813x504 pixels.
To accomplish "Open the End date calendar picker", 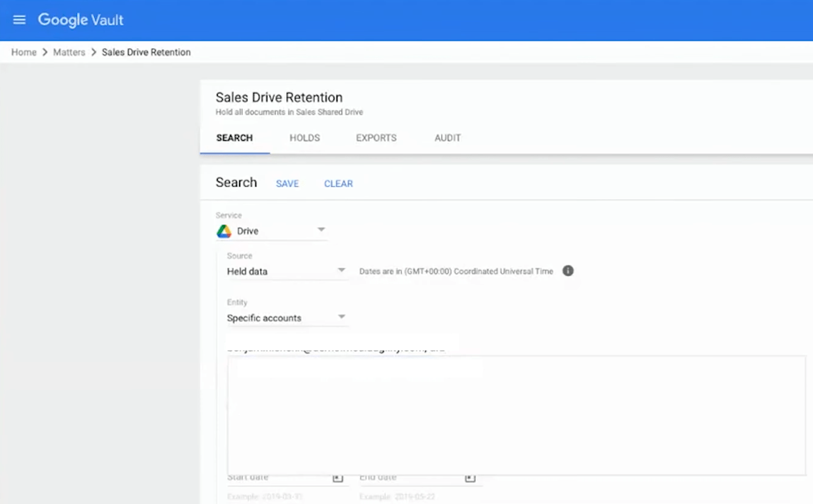I will [x=470, y=477].
